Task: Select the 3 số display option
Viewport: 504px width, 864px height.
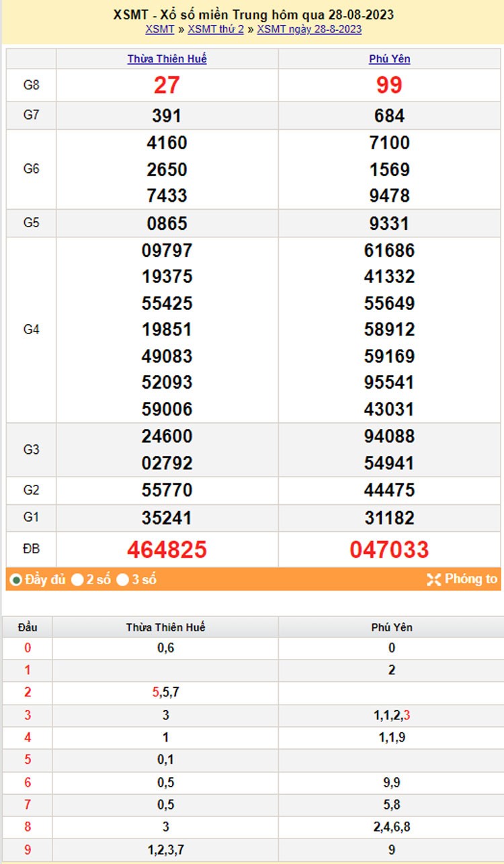Action: (x=122, y=580)
